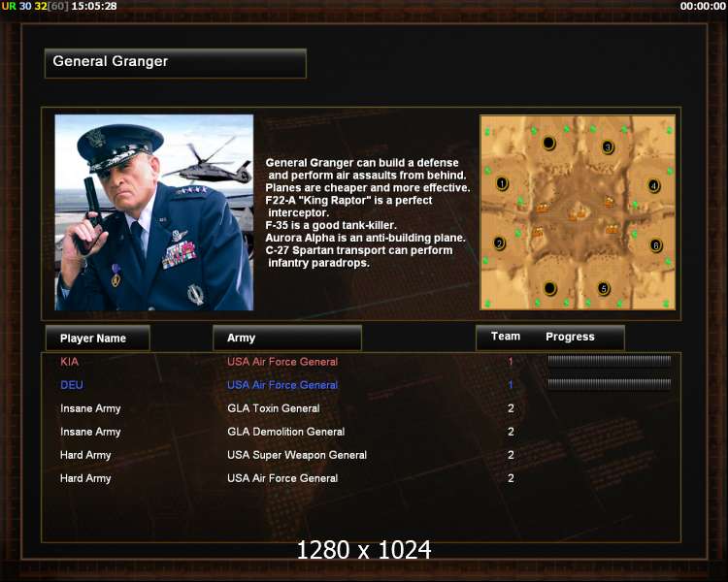Image resolution: width=728 pixels, height=582 pixels.
Task: Select the GLA Demolition General entry
Action: click(286, 432)
